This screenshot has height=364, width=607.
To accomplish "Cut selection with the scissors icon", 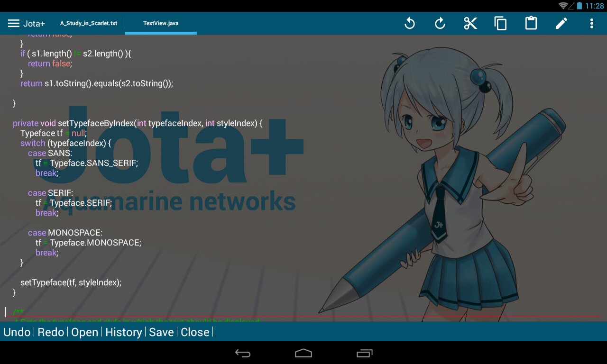I will pos(470,23).
